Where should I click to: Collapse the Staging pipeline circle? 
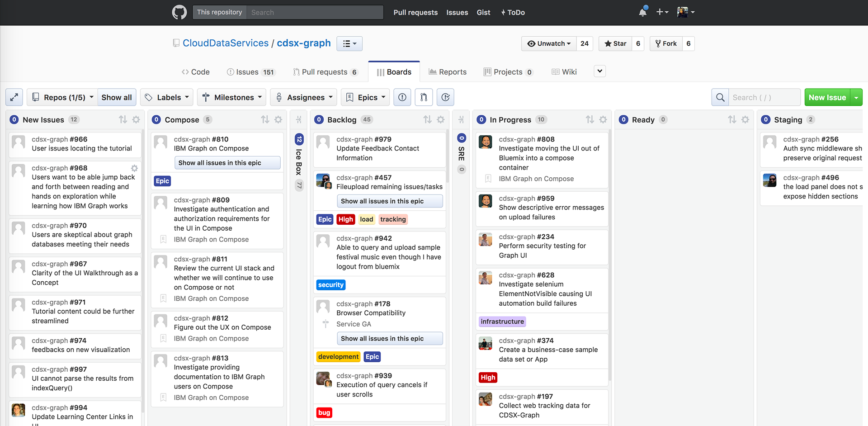[x=766, y=119]
